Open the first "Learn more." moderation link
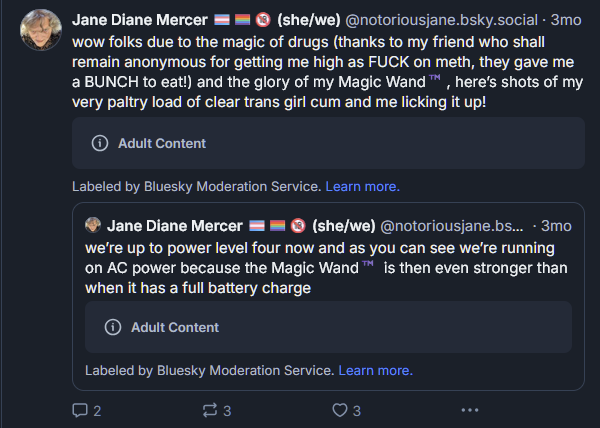Screen dimensions: 600x428 pyautogui.click(x=362, y=186)
